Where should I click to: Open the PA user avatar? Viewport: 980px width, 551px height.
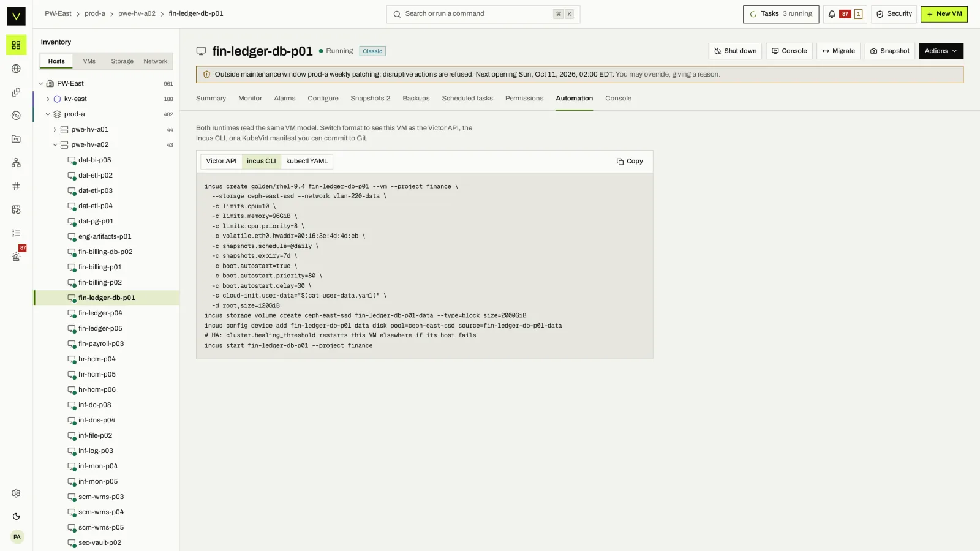pos(17,537)
